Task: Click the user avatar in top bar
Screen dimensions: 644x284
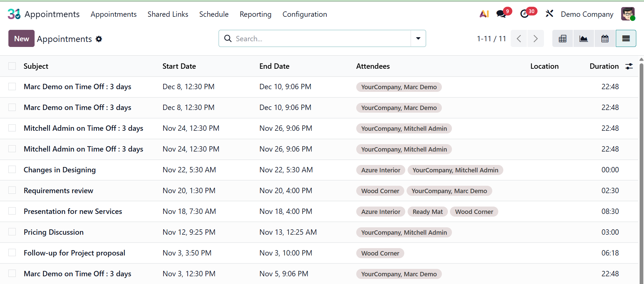Action: (628, 14)
